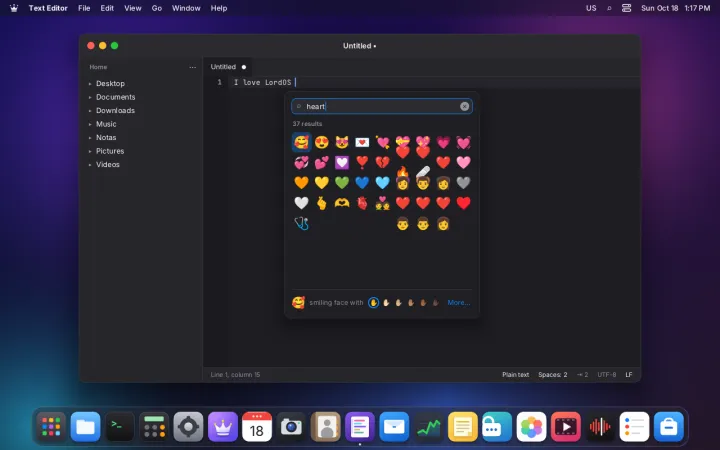
Task: Insert the broken heart emoji
Action: pos(382,163)
